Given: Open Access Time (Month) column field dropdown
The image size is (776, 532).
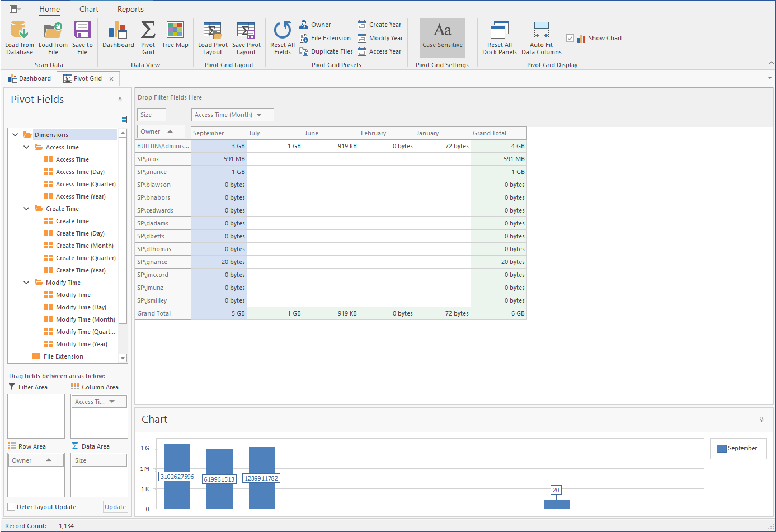Looking at the screenshot, I should [x=259, y=115].
